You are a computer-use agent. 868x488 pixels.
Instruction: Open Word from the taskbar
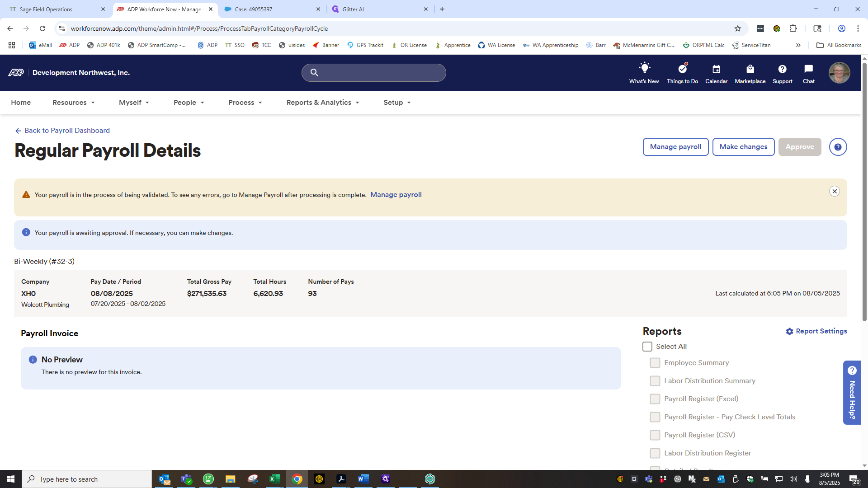363,479
